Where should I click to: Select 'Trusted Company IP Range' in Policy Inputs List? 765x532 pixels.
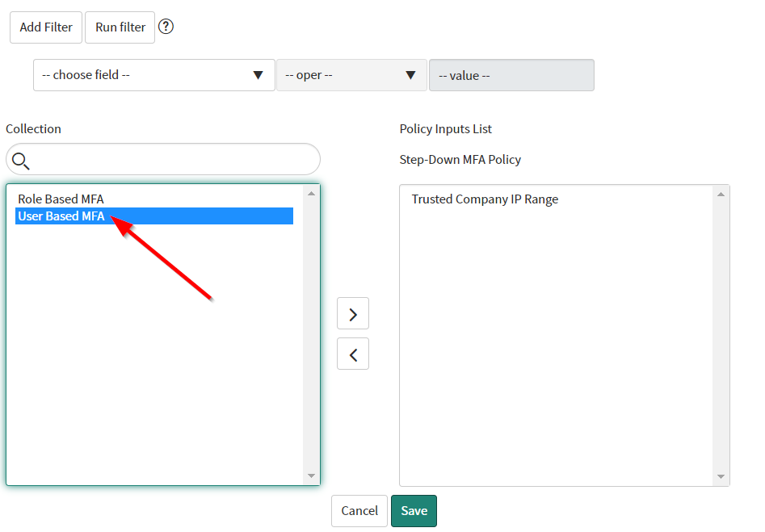click(485, 199)
